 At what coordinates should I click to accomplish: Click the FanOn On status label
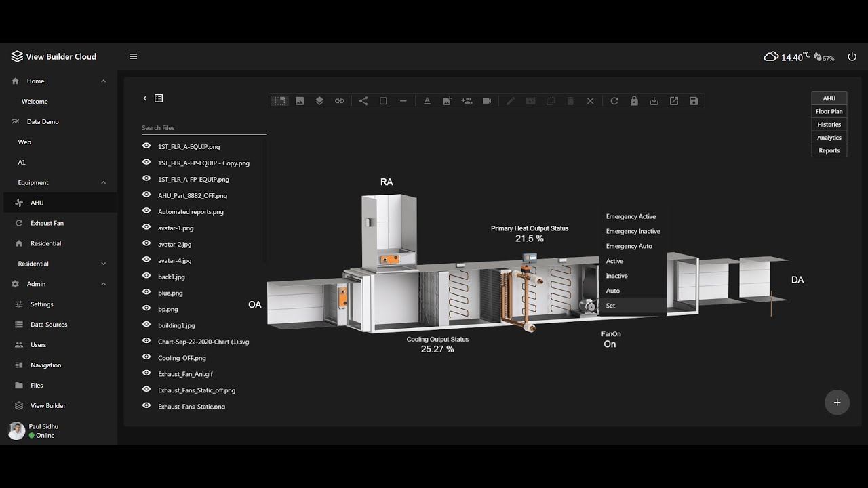pos(610,340)
